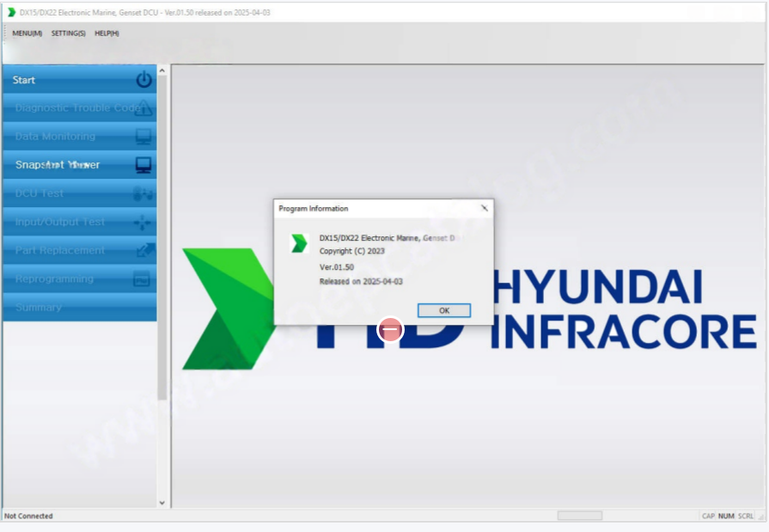
Task: Open Diagnostic Trouble Code warning triangle icon
Action: point(143,108)
